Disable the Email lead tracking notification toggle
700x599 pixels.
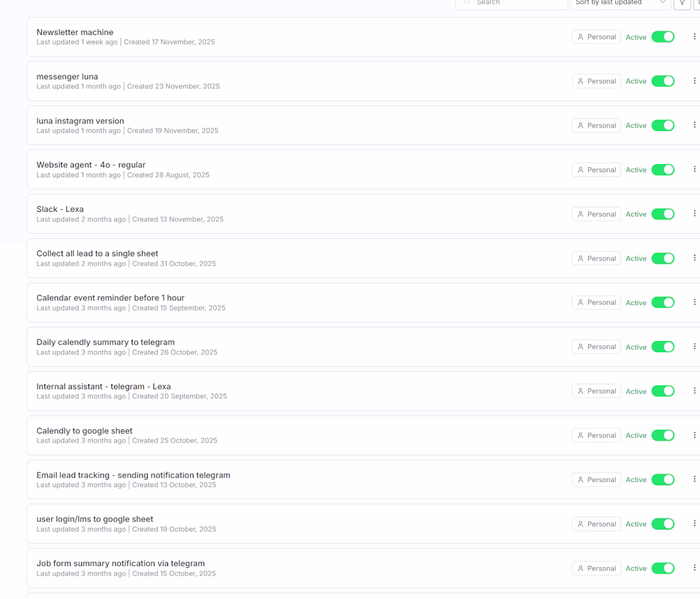[x=663, y=479]
